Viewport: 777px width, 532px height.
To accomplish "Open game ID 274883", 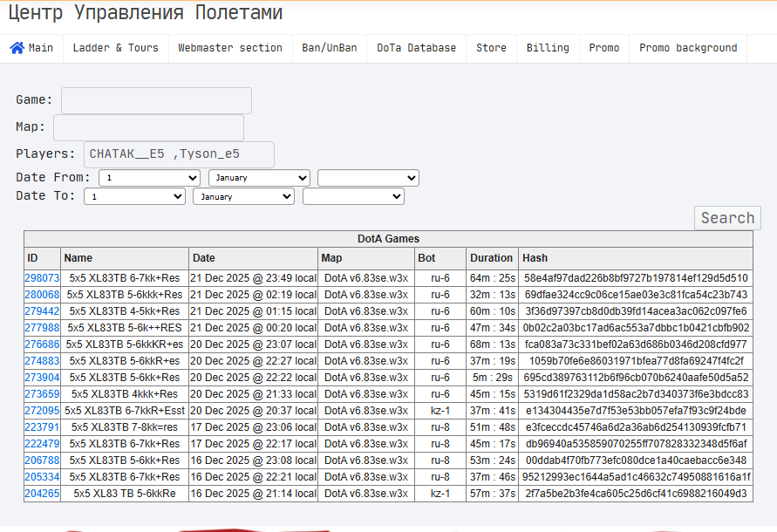I will click(x=42, y=361).
